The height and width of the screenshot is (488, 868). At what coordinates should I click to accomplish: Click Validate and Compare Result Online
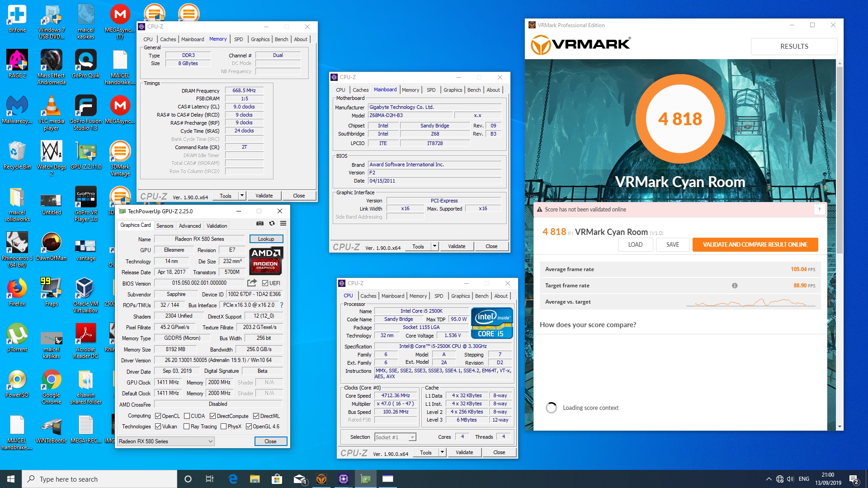[755, 244]
